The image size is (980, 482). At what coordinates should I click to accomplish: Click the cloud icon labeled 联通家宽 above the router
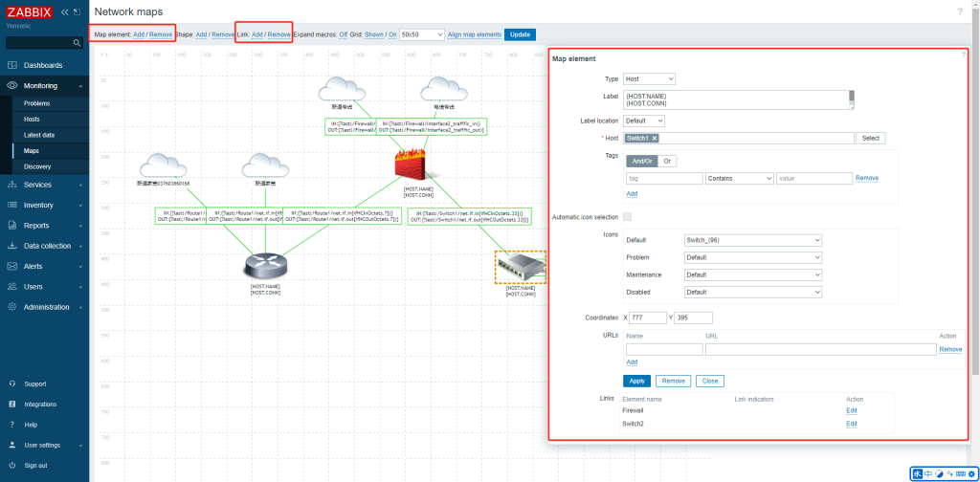[x=265, y=164]
